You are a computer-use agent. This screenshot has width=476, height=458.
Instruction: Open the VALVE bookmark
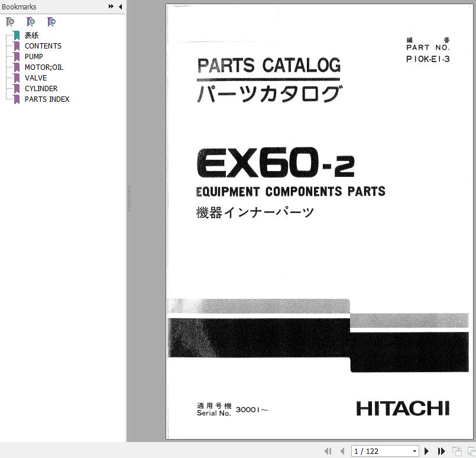tap(36, 78)
